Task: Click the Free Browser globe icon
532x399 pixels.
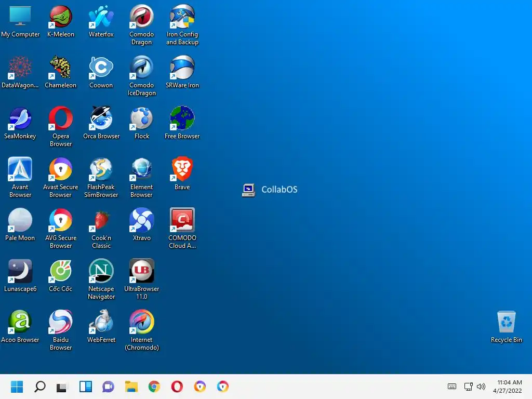Action: (182, 118)
